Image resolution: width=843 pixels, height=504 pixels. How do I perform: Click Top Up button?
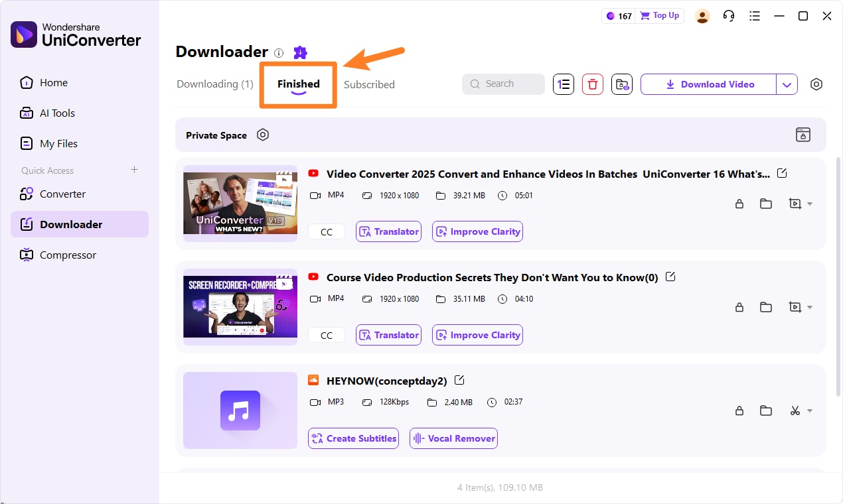pos(659,16)
